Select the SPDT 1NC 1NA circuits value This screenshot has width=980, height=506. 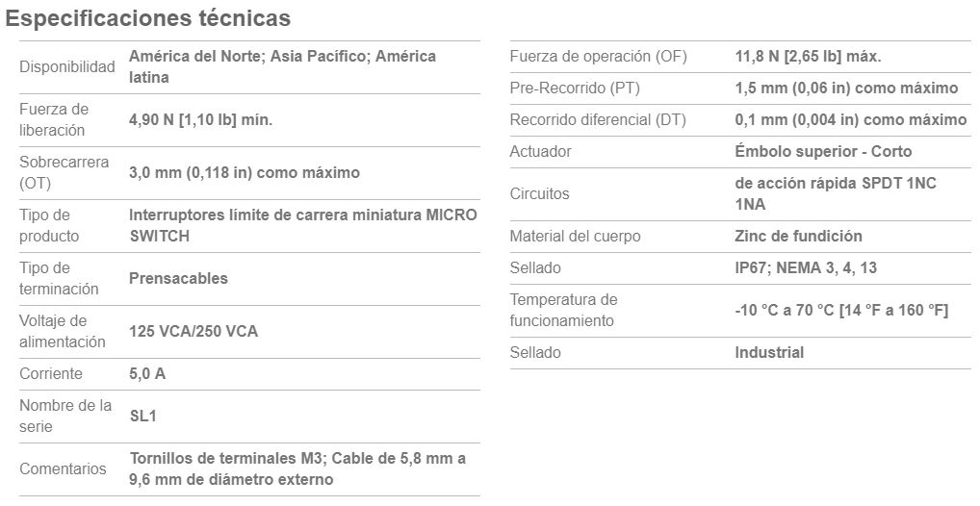[x=836, y=193]
